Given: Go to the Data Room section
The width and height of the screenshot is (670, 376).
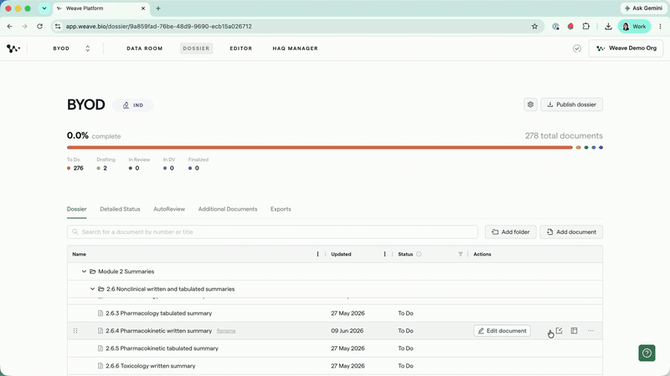Looking at the screenshot, I should pyautogui.click(x=144, y=48).
